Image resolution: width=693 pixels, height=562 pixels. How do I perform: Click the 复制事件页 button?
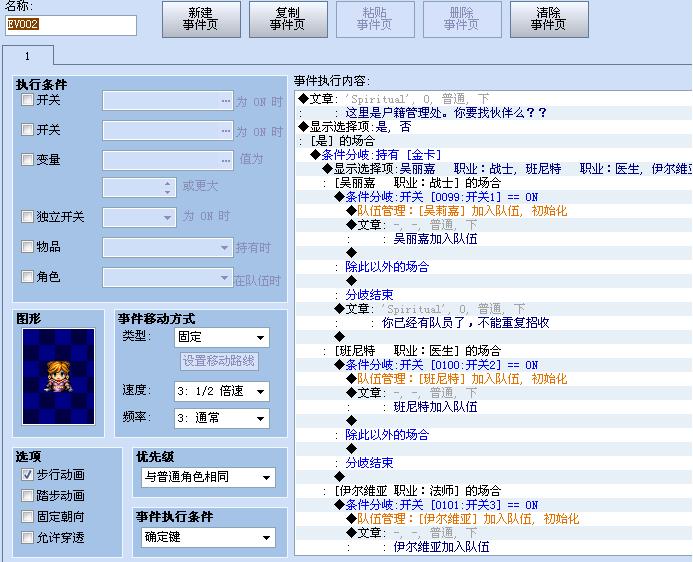288,19
